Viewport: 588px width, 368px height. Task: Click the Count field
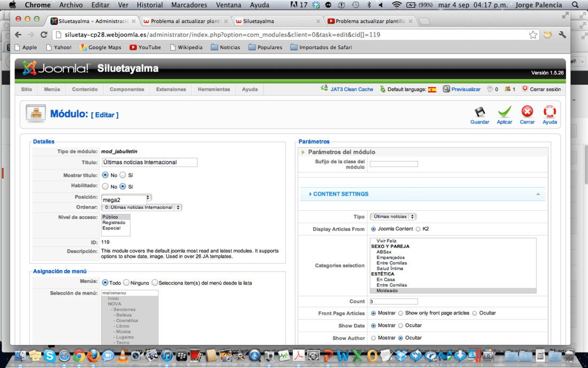394,302
